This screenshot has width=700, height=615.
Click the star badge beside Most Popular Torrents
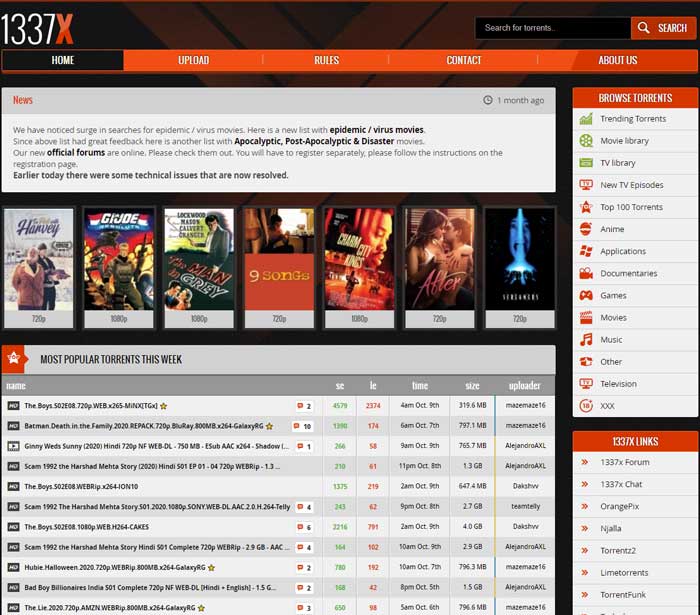[15, 359]
